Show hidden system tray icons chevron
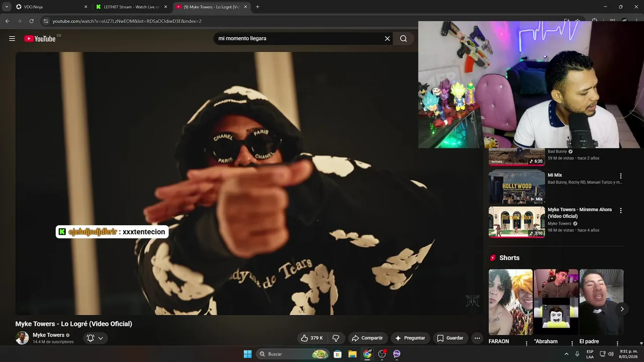This screenshot has width=644, height=362. [x=567, y=354]
